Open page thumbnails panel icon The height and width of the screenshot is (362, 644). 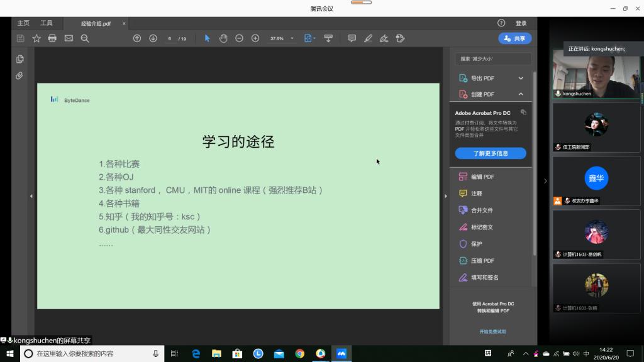(x=20, y=59)
